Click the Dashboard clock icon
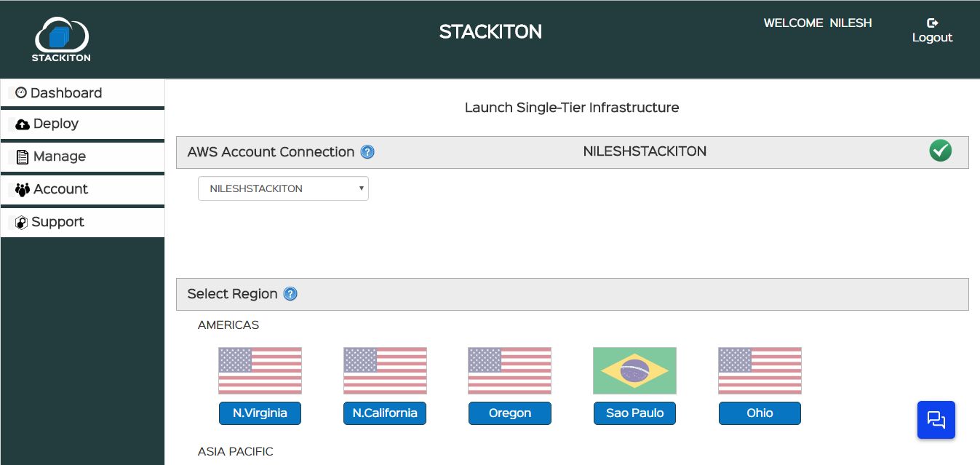 tap(20, 92)
